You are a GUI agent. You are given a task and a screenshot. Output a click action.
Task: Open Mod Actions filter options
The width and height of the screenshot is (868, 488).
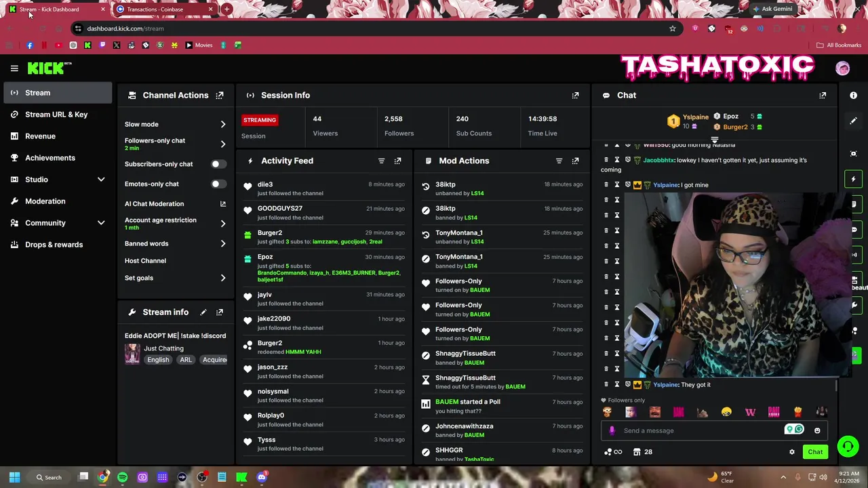click(x=559, y=161)
